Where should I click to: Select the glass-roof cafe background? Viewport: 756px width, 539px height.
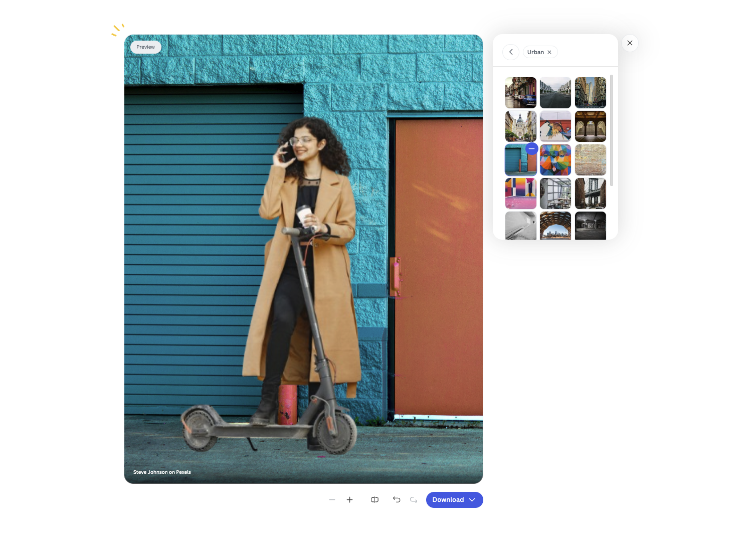point(555,194)
